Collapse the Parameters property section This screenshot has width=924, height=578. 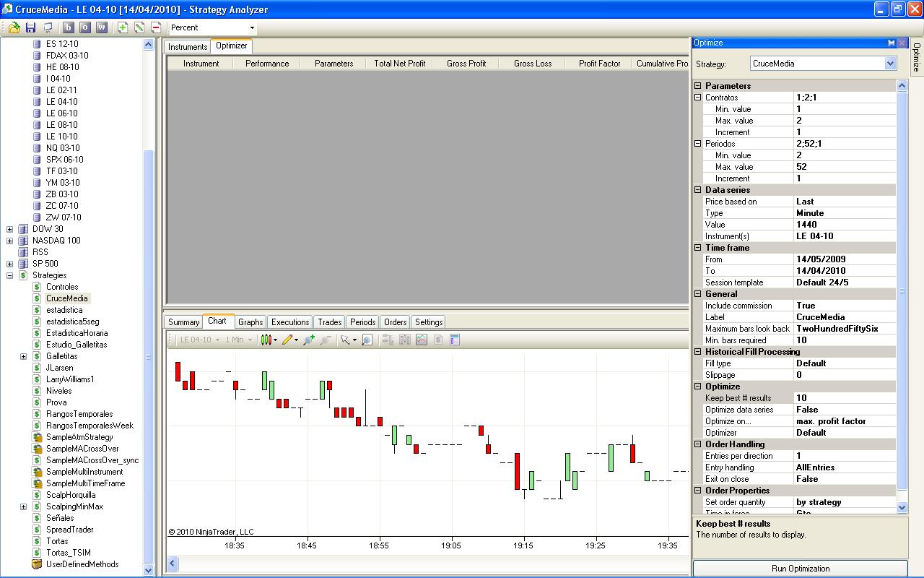click(x=698, y=86)
